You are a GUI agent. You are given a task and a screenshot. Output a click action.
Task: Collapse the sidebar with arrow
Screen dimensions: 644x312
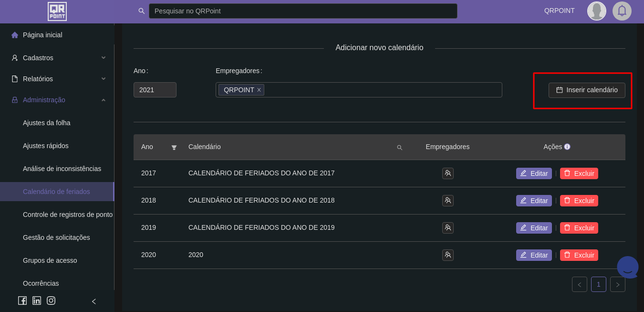pyautogui.click(x=94, y=301)
